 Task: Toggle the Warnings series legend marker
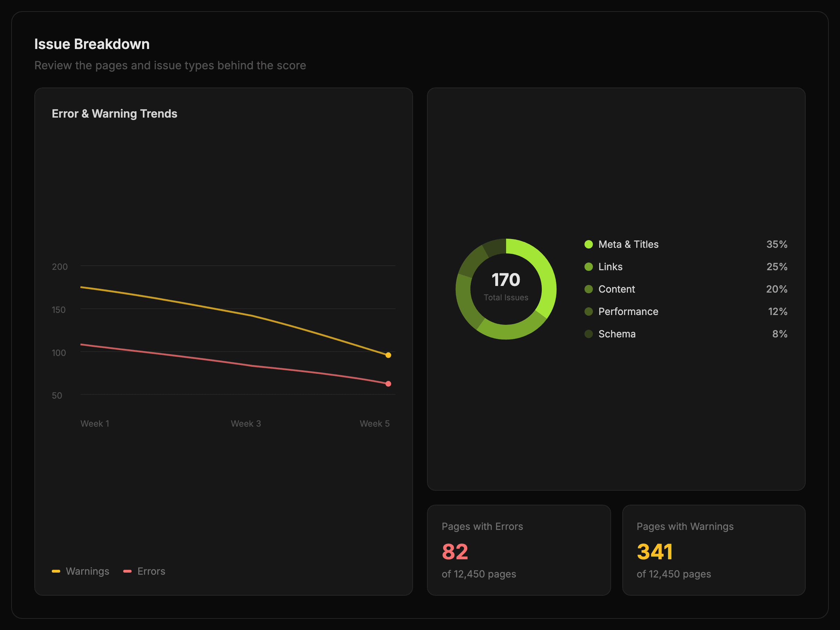(56, 571)
